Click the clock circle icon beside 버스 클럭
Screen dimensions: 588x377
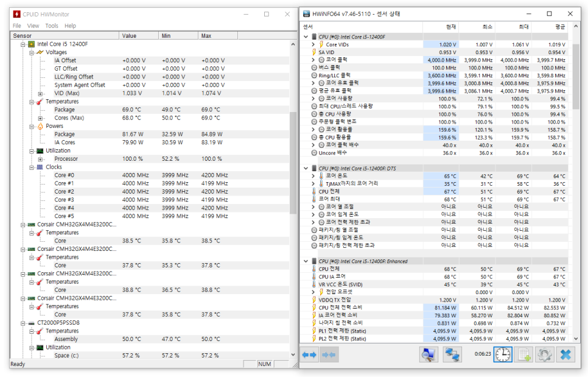(314, 68)
